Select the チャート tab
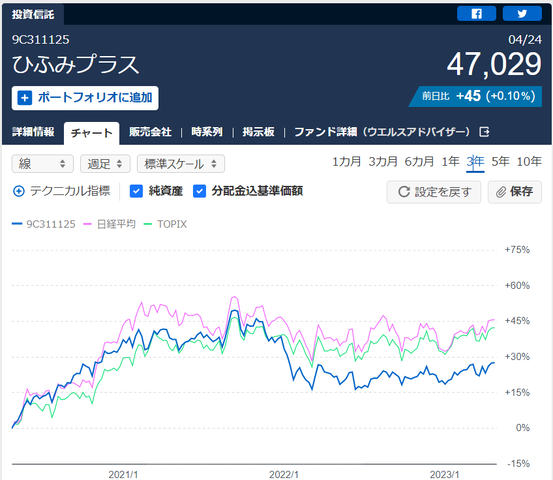The image size is (553, 480). [92, 133]
